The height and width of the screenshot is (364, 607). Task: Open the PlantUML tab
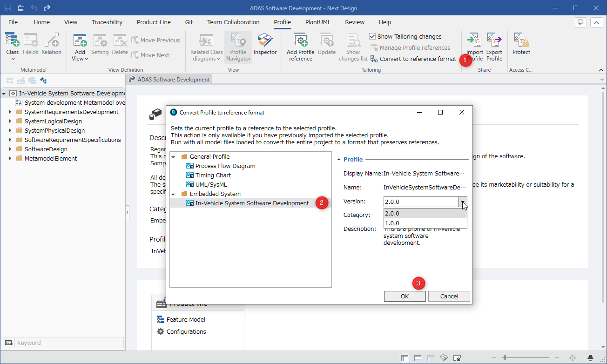click(318, 22)
